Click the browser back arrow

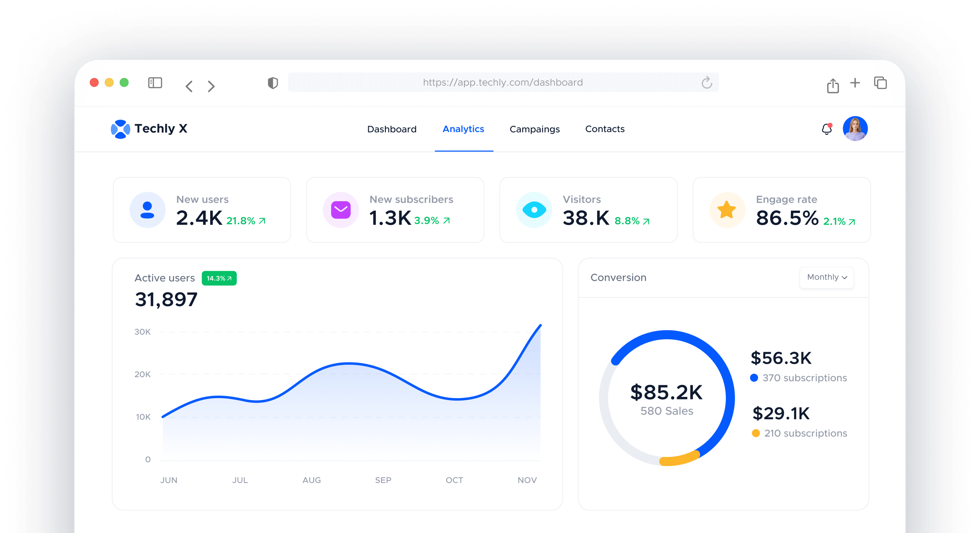coord(189,86)
